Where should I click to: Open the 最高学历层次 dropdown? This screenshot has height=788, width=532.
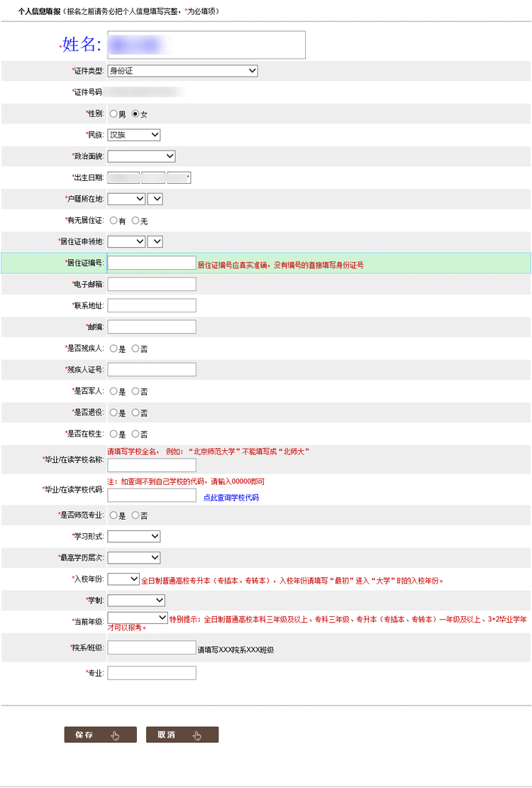click(x=133, y=557)
